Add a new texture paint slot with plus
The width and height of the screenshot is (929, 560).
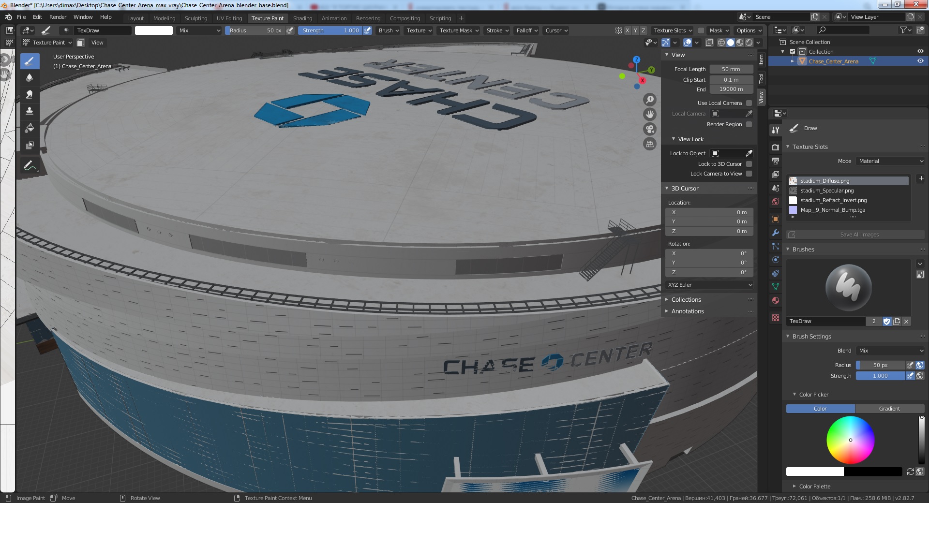click(921, 178)
